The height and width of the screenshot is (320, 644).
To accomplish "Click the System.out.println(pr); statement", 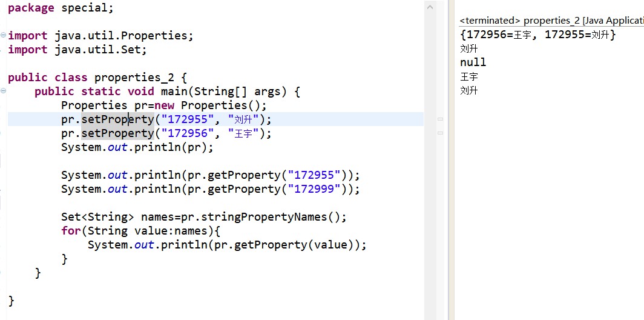I will (137, 147).
